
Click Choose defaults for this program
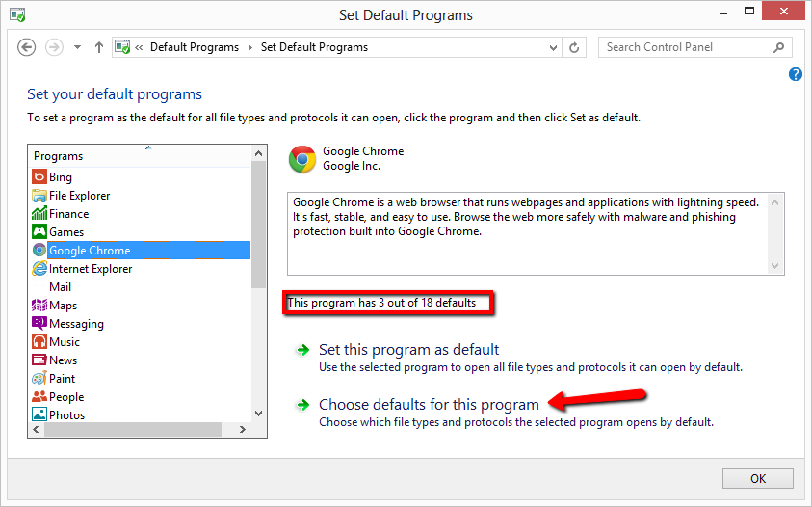click(429, 405)
